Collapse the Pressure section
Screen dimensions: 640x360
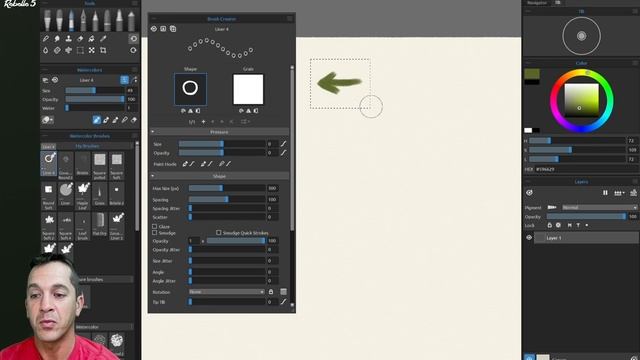pyautogui.click(x=153, y=132)
